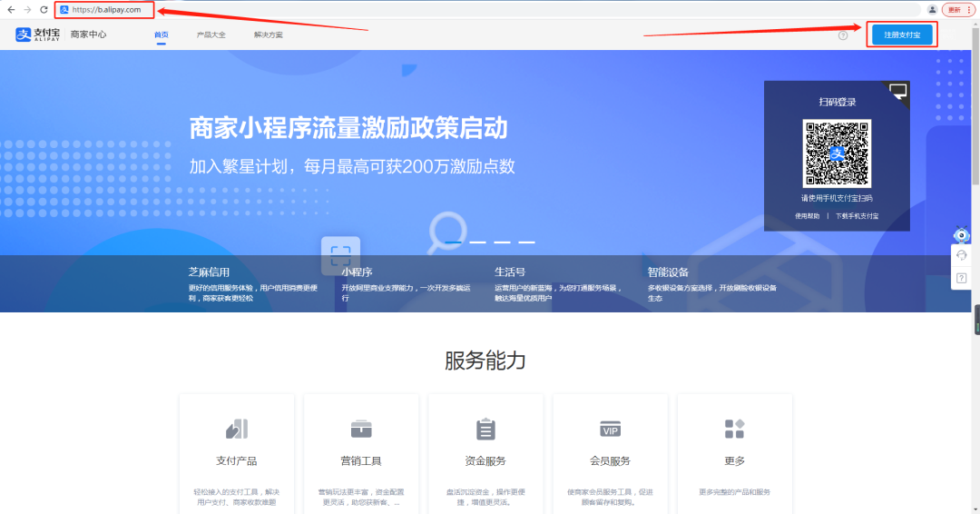Click the banner headline 商家小程序流量激励政策启动
The height and width of the screenshot is (514, 980).
point(348,128)
